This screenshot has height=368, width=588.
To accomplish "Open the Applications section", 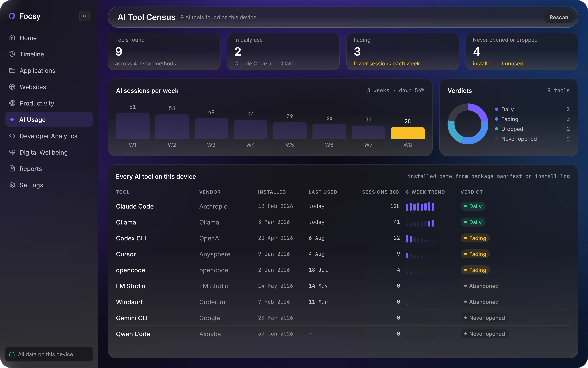I will 49,70.
